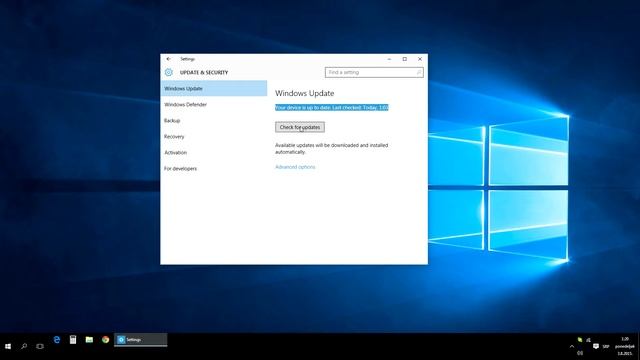This screenshot has height=360, width=640.
Task: Click the Available updates description text
Action: [331, 149]
